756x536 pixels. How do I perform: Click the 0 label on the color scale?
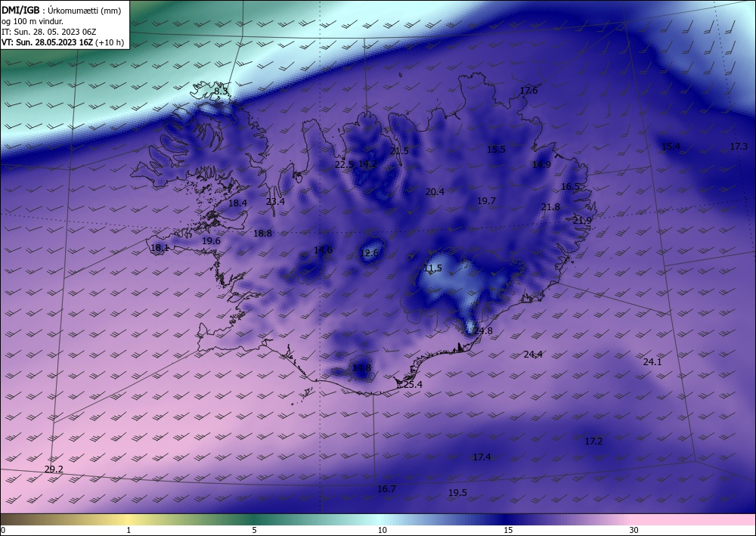[3, 530]
